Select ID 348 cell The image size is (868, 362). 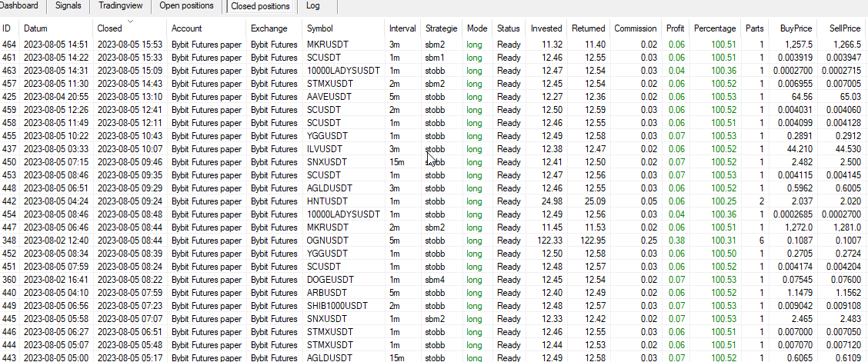pyautogui.click(x=8, y=241)
